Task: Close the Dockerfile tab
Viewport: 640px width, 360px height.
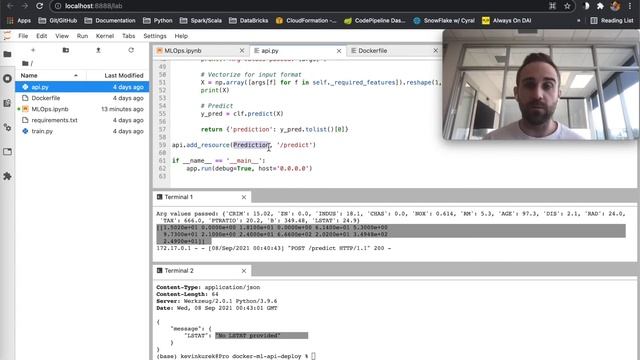Action: coord(436,51)
